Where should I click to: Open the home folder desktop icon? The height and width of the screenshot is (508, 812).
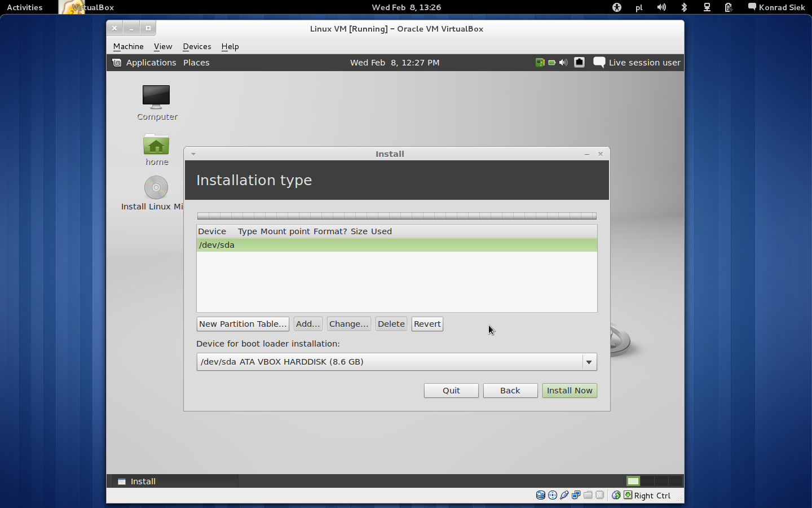coord(157,150)
